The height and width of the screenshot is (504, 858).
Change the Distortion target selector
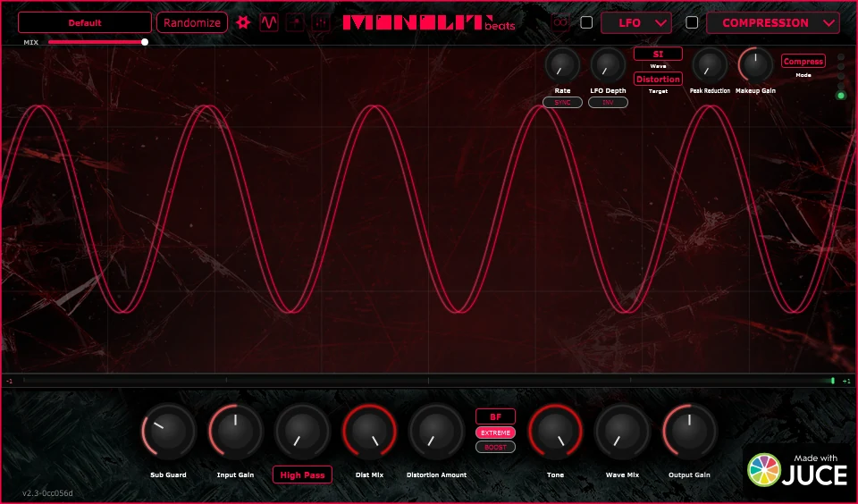point(658,79)
